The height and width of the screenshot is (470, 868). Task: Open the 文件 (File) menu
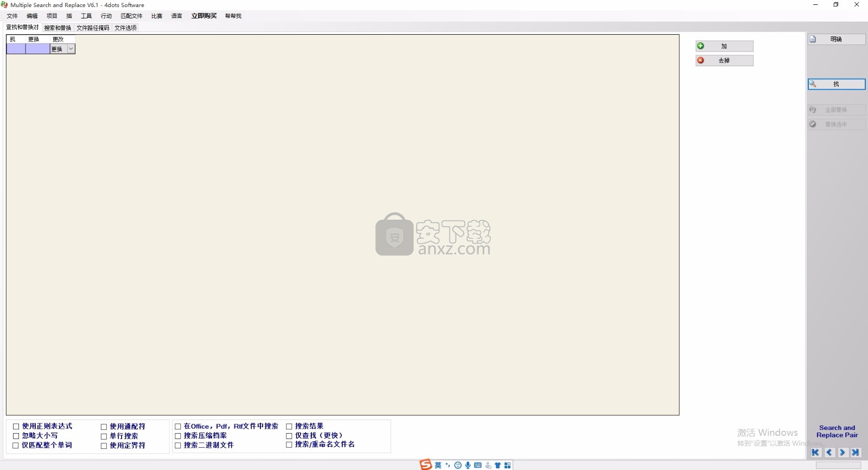click(12, 16)
